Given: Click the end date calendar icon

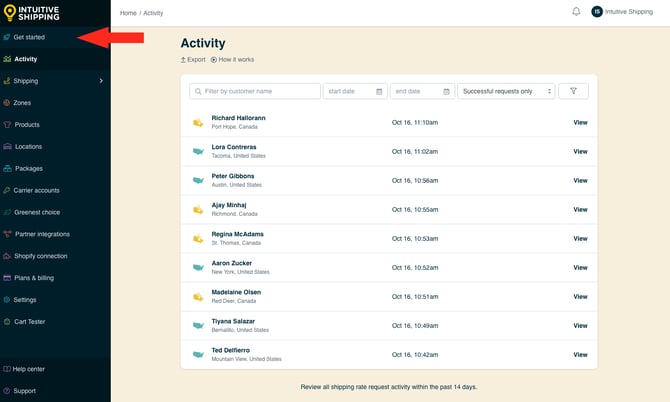Looking at the screenshot, I should pos(446,91).
